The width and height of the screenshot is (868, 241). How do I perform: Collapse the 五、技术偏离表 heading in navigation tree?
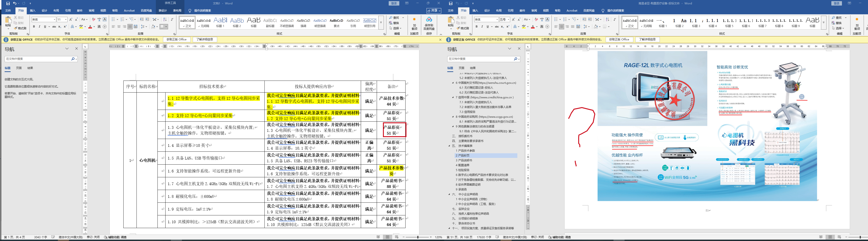[x=449, y=146]
